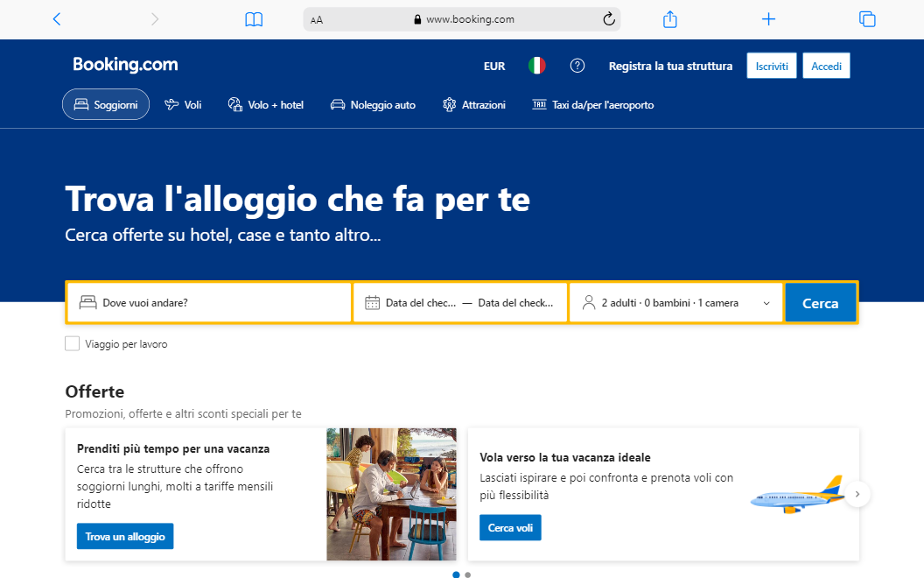Click the Accedi login button
924x578 pixels.
(826, 65)
